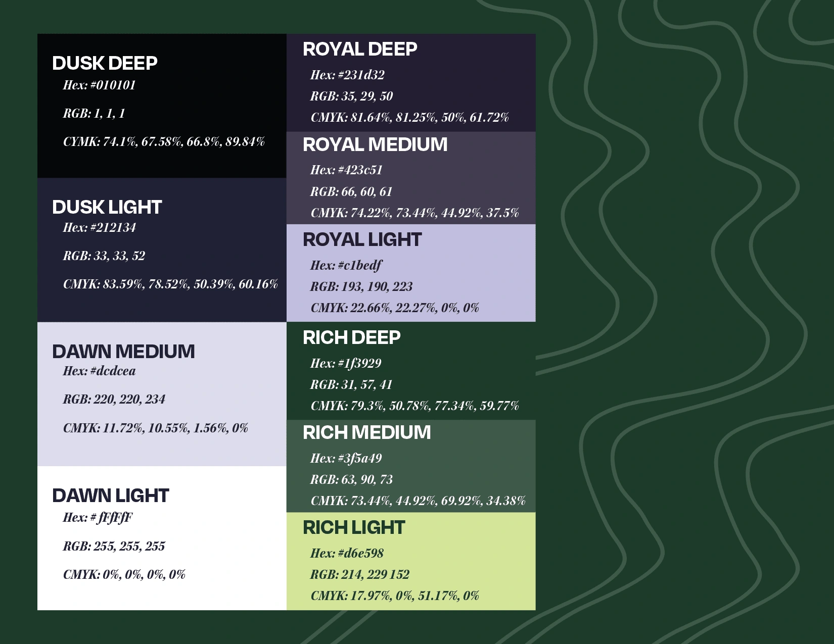Select the hex code #231d32
Image resolution: width=834 pixels, height=644 pixels.
click(347, 75)
